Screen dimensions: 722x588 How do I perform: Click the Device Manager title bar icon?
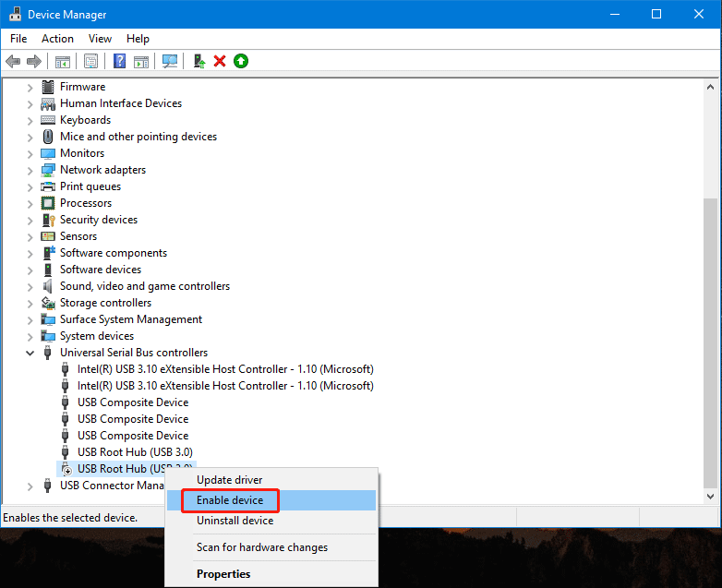pyautogui.click(x=15, y=14)
